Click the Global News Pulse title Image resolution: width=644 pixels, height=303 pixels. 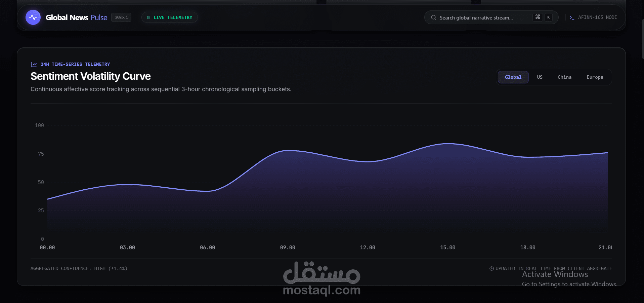[x=76, y=17]
